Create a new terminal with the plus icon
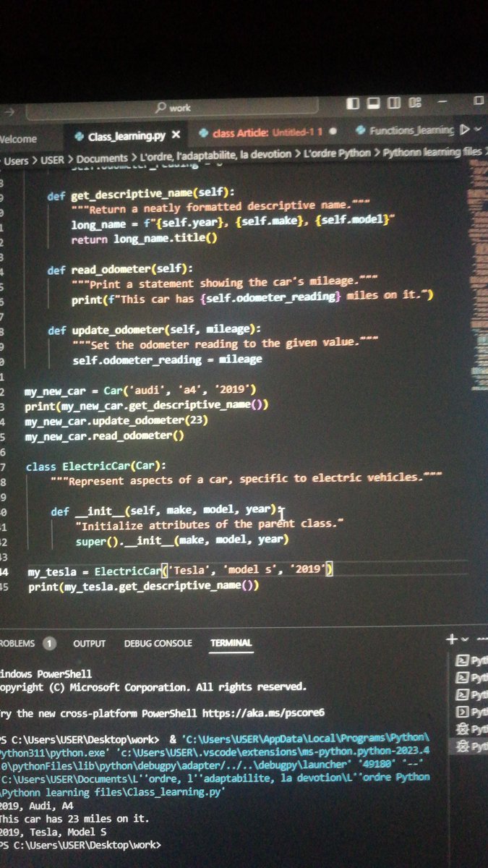The height and width of the screenshot is (868, 488). 452,639
